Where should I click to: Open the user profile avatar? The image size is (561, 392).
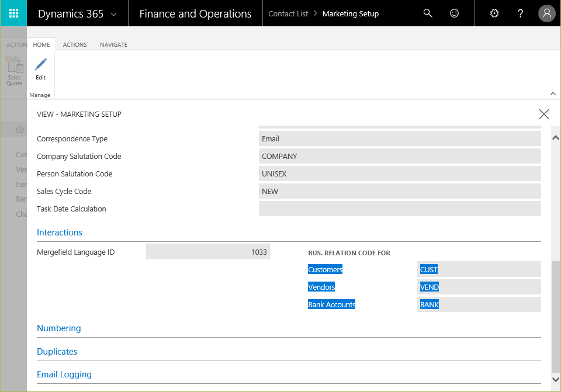pyautogui.click(x=547, y=13)
